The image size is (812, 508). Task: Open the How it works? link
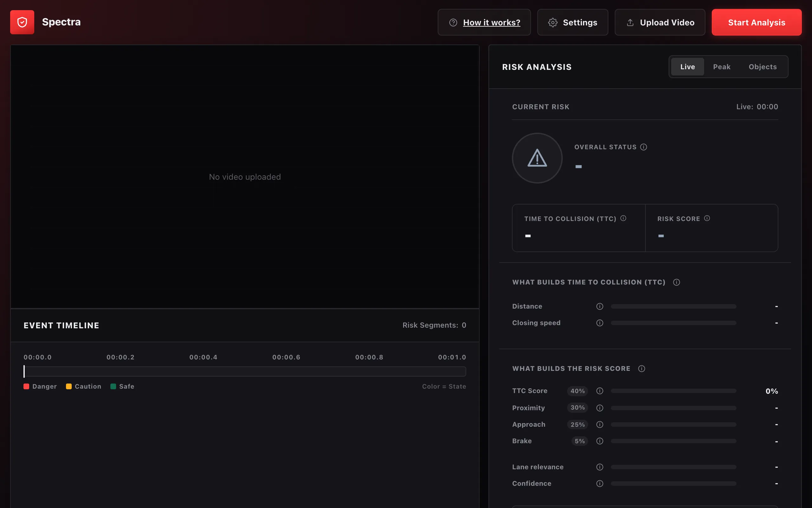tap(484, 22)
